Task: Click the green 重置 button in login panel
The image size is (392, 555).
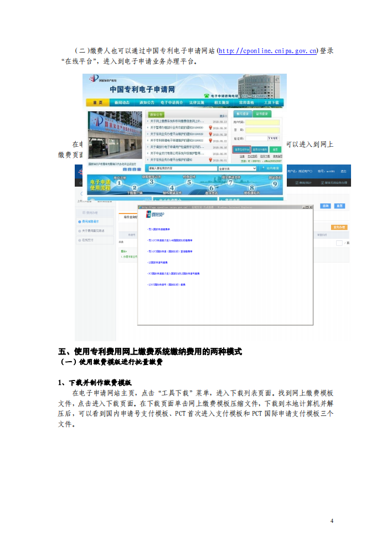Action: [275, 150]
